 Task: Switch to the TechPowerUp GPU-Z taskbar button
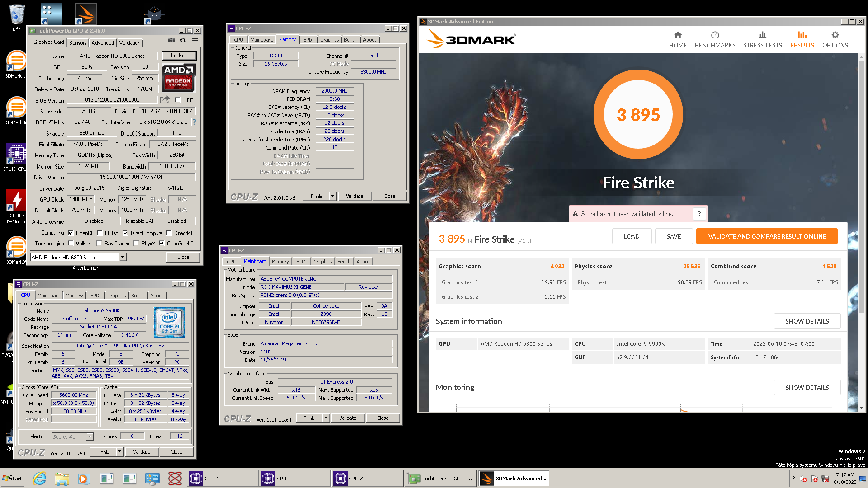[441, 479]
